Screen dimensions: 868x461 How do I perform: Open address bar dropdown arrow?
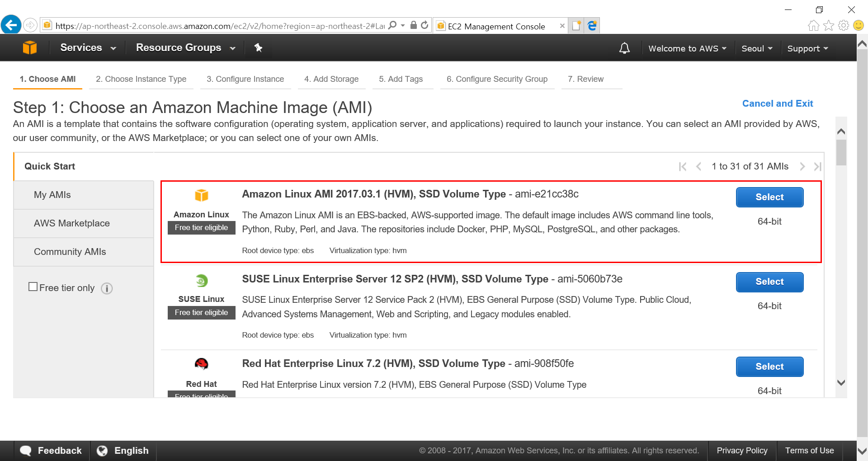point(403,25)
